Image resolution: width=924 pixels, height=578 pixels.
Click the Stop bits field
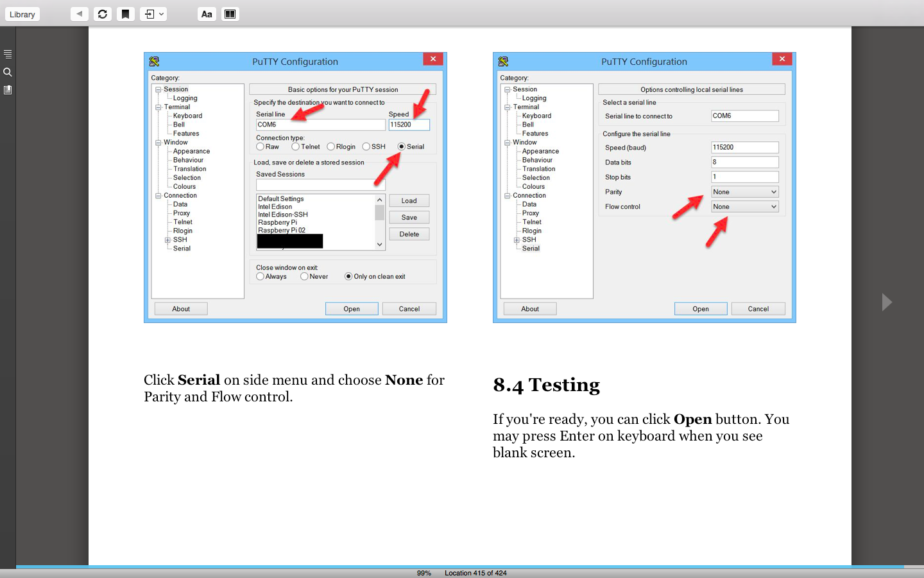(745, 177)
